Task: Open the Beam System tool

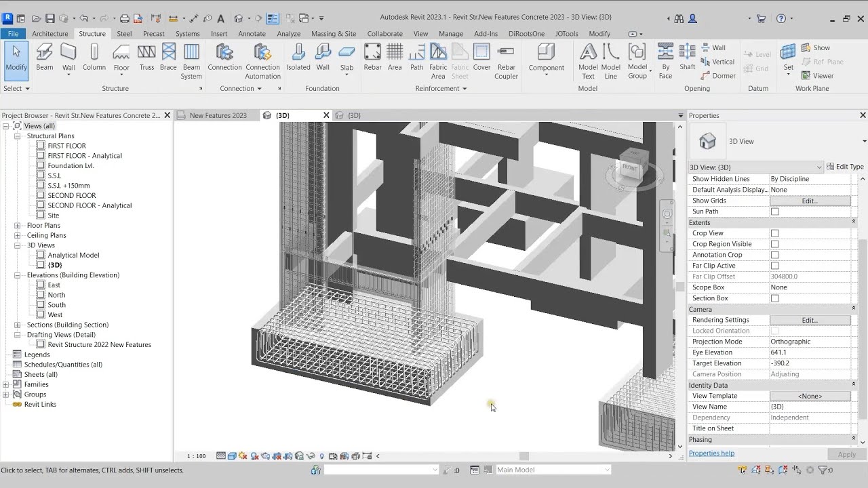Action: (192, 61)
